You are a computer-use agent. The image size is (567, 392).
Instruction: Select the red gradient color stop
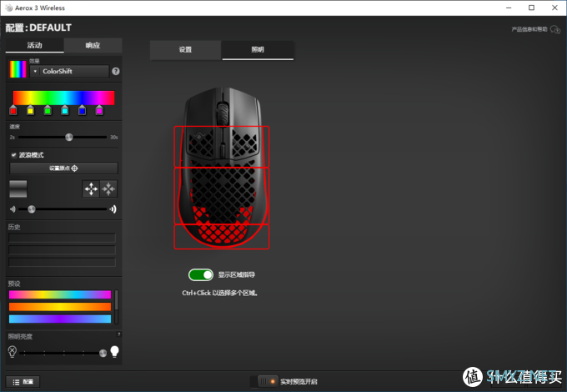[13, 110]
